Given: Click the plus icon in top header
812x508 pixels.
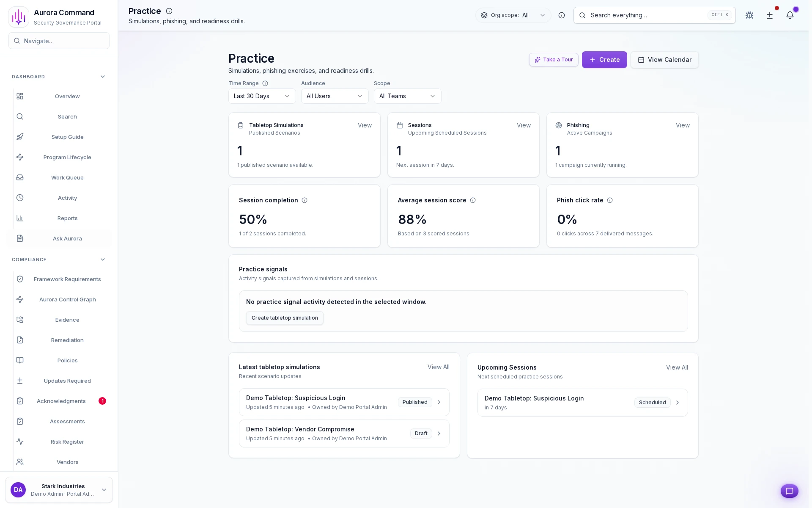Looking at the screenshot, I should click(770, 15).
